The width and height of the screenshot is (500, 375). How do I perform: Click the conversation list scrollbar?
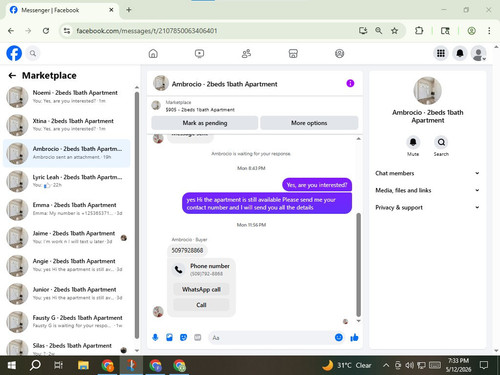pyautogui.click(x=137, y=215)
